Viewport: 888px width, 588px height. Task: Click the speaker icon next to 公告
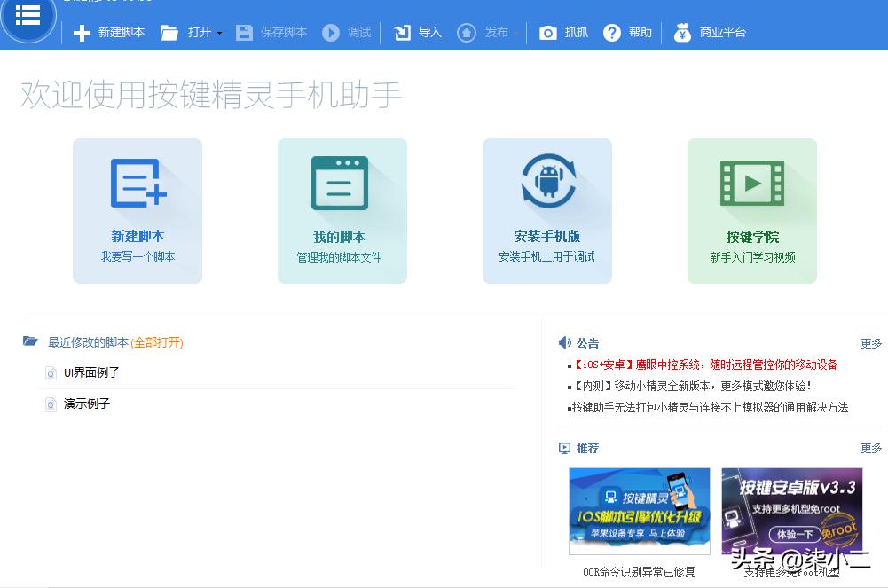tap(565, 343)
